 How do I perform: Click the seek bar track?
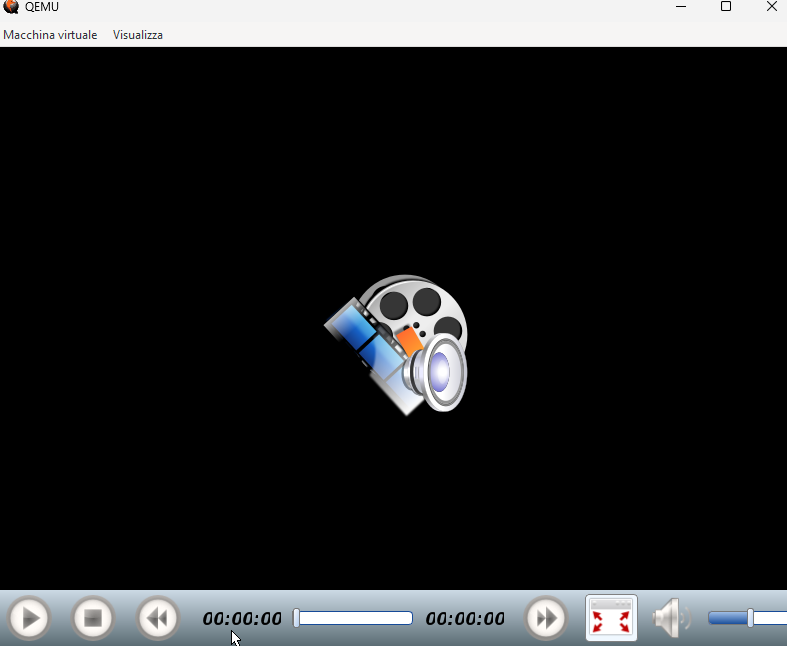tap(353, 618)
